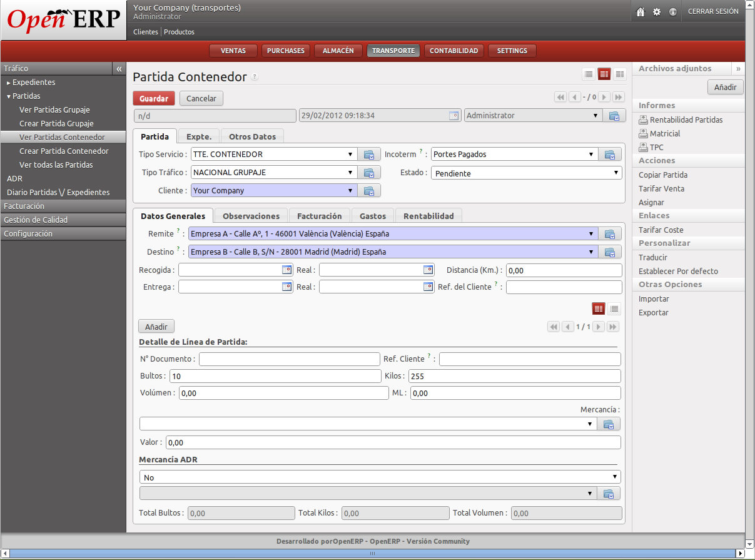Open TPC report

(651, 147)
